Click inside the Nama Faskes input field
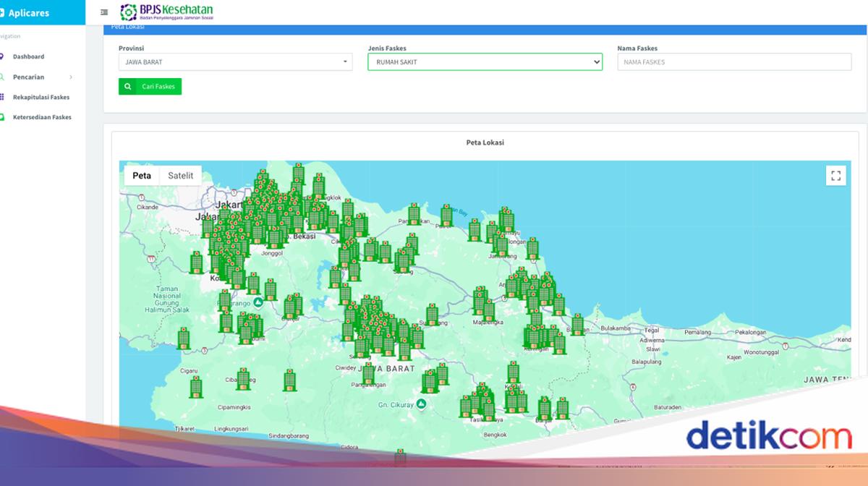This screenshot has height=486, width=868. [734, 61]
